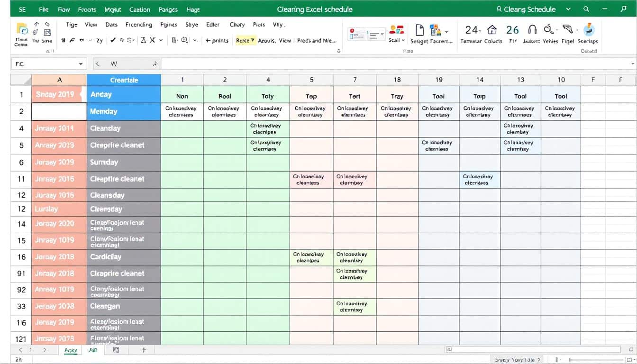The height and width of the screenshot is (364, 637).
Task: Click the Frcending ribbon item
Action: coord(139,25)
